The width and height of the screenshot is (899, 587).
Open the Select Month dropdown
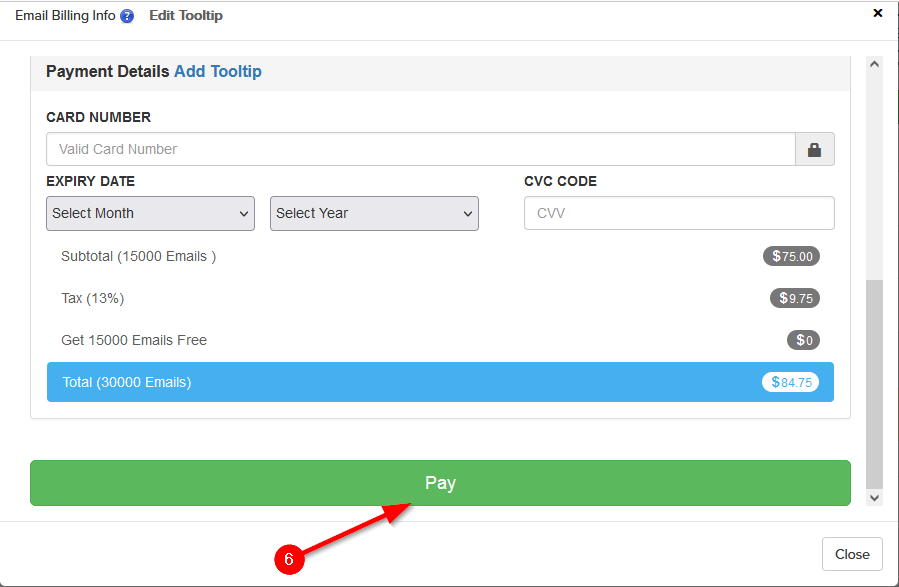150,213
